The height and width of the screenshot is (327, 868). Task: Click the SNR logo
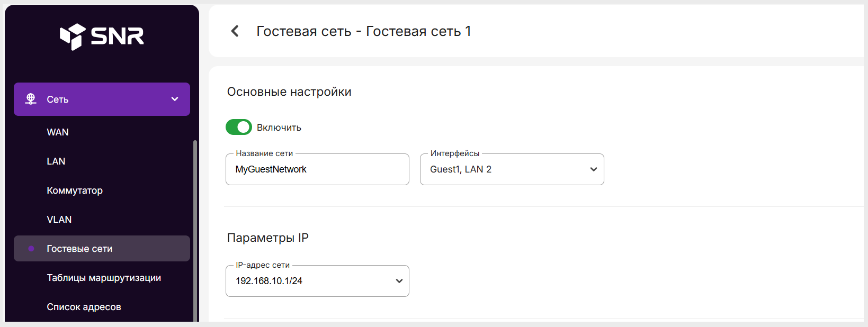click(x=102, y=36)
